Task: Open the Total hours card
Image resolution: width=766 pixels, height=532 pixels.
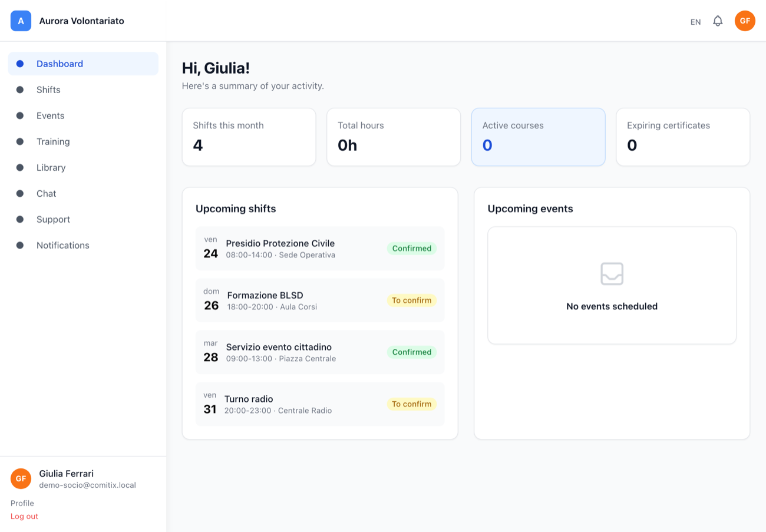Action: coord(394,137)
